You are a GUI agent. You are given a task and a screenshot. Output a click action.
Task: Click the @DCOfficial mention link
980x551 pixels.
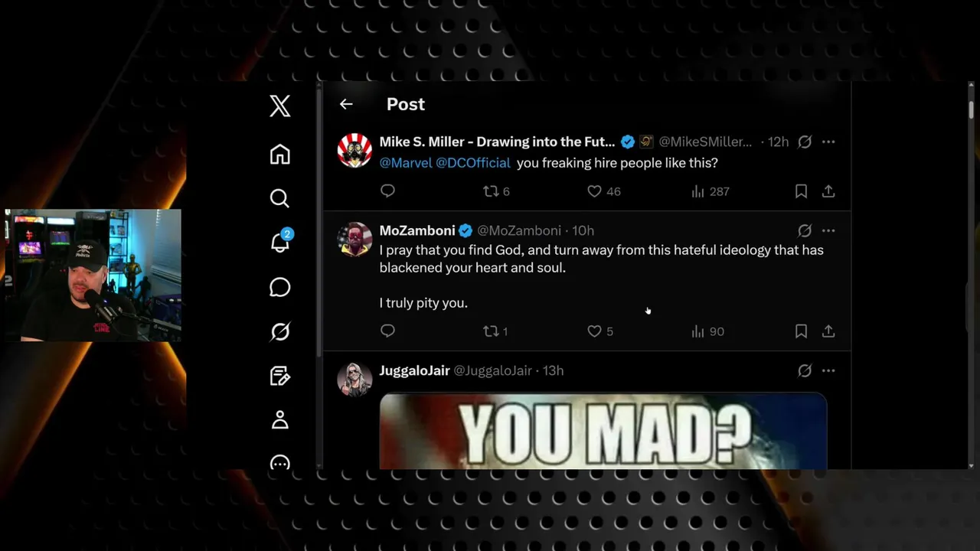[x=473, y=163]
